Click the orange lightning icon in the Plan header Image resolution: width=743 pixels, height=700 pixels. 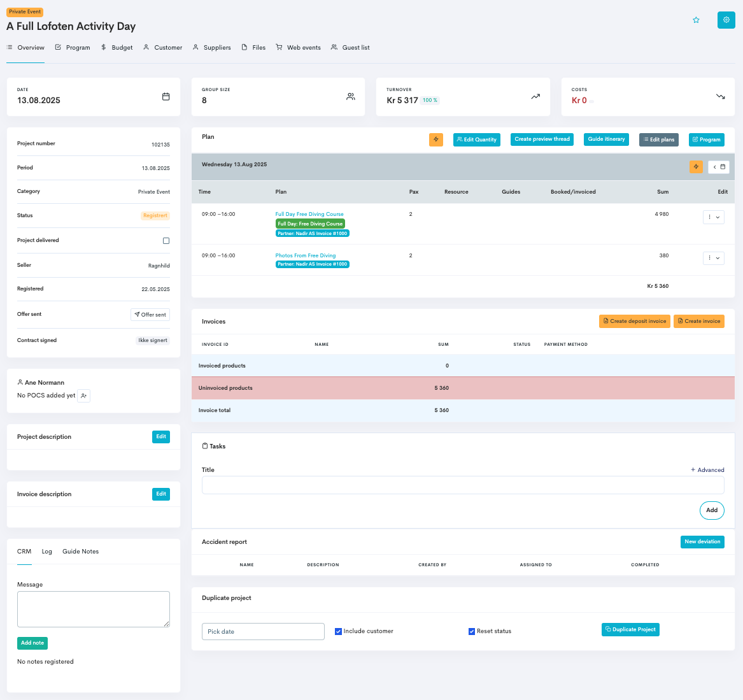pyautogui.click(x=436, y=139)
